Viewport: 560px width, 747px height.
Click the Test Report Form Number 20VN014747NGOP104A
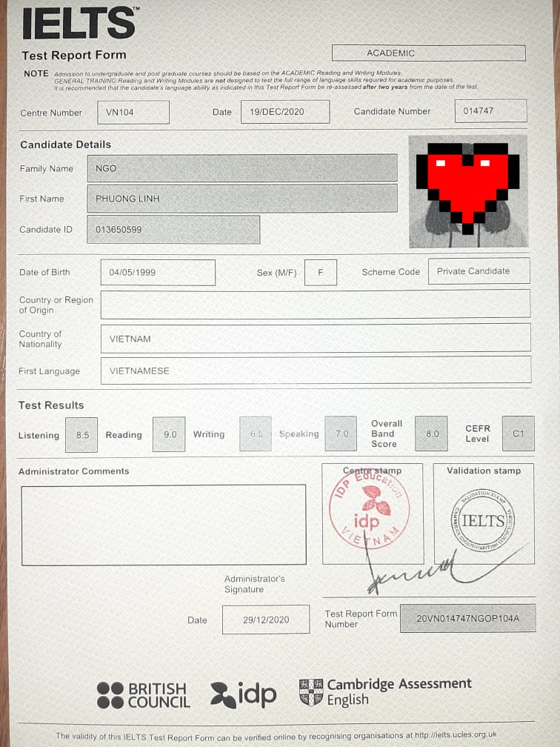(x=468, y=618)
